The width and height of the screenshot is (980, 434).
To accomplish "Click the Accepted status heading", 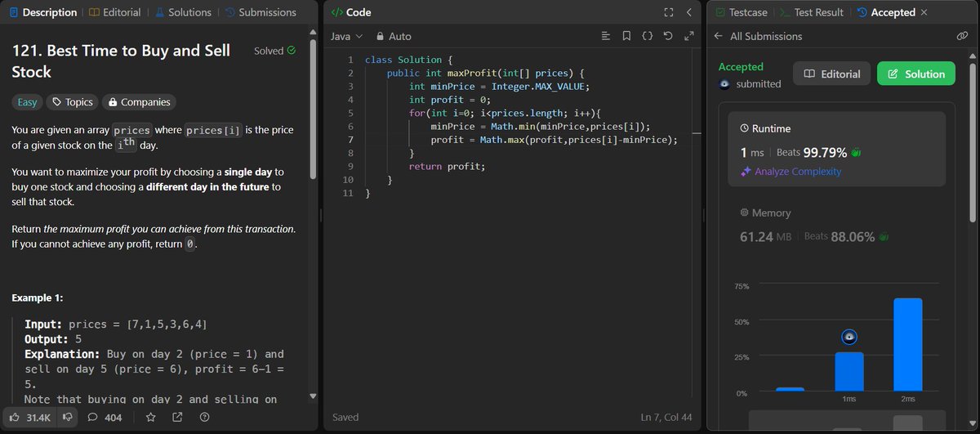I will pos(741,67).
